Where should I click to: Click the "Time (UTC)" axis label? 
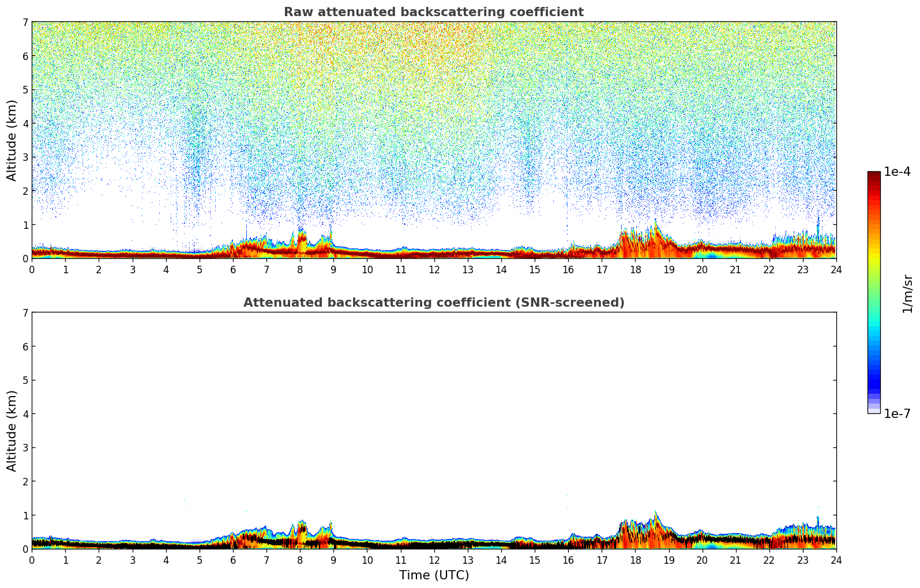pos(434,575)
